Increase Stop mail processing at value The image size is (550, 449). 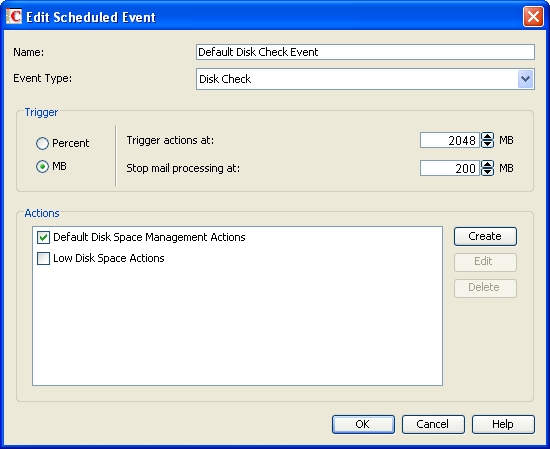click(x=487, y=165)
